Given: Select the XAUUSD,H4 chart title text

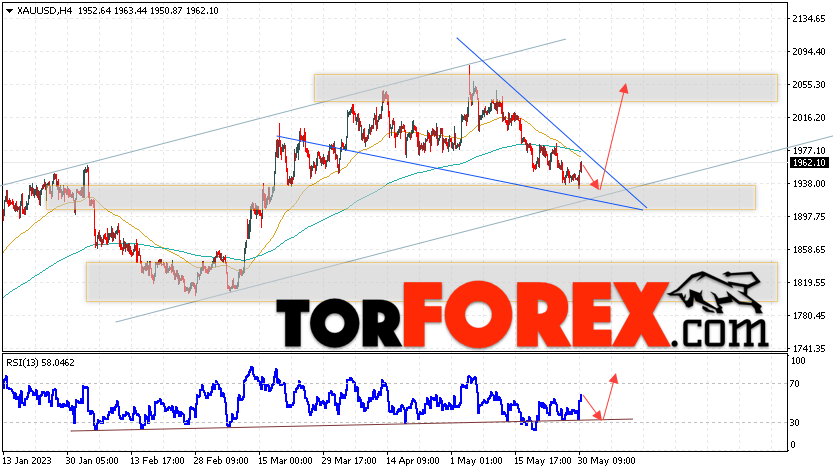Looking at the screenshot, I should click(44, 11).
